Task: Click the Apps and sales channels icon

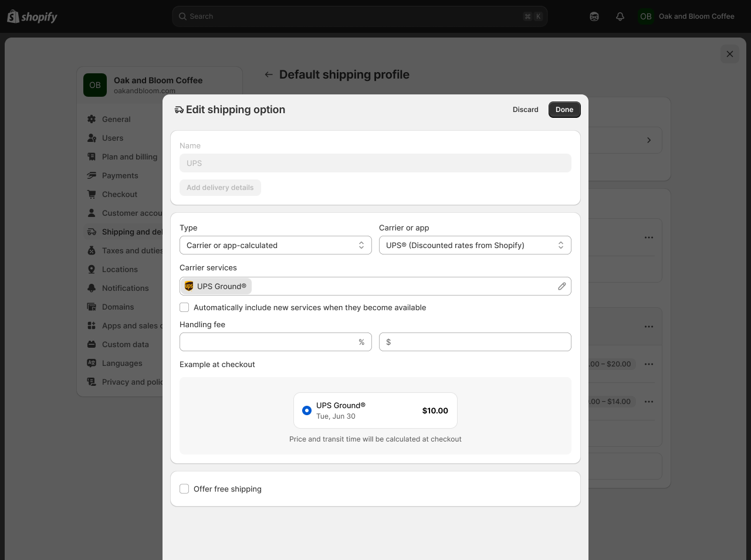Action: coord(92,325)
